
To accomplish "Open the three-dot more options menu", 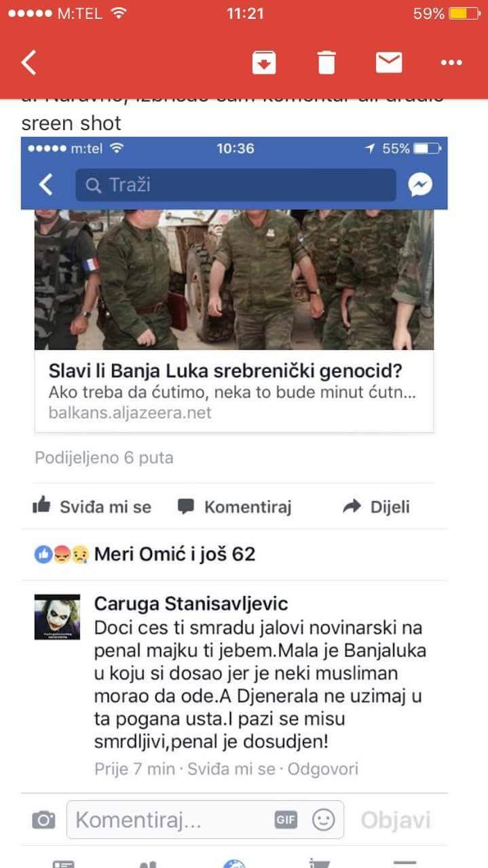I will click(451, 63).
